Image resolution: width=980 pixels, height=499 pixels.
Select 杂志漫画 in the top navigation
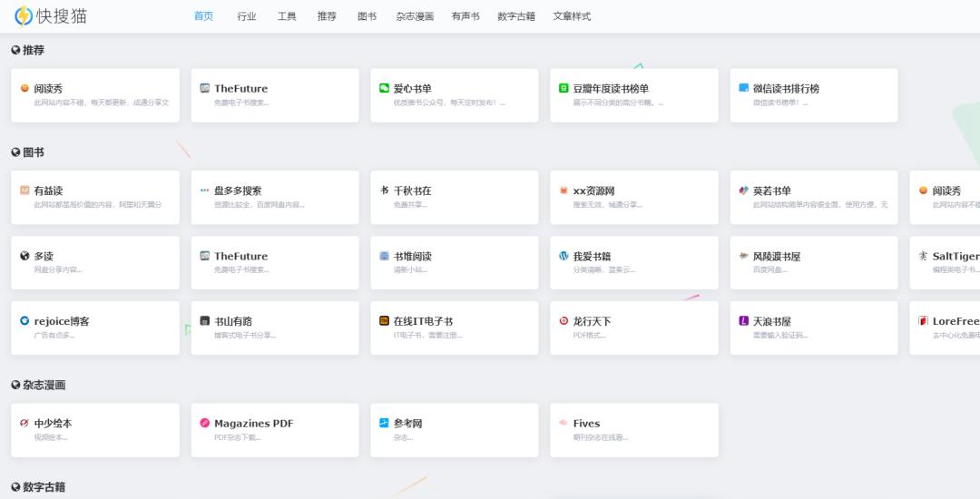415,16
